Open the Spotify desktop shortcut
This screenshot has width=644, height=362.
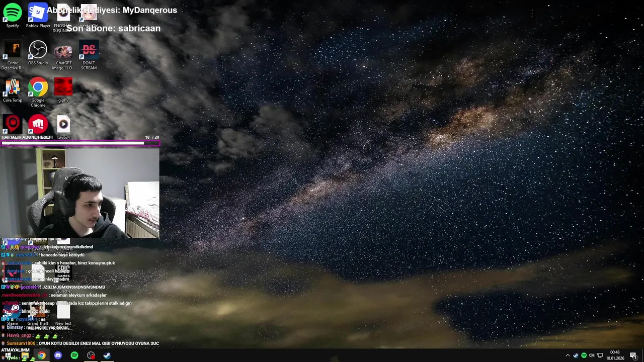point(13,16)
